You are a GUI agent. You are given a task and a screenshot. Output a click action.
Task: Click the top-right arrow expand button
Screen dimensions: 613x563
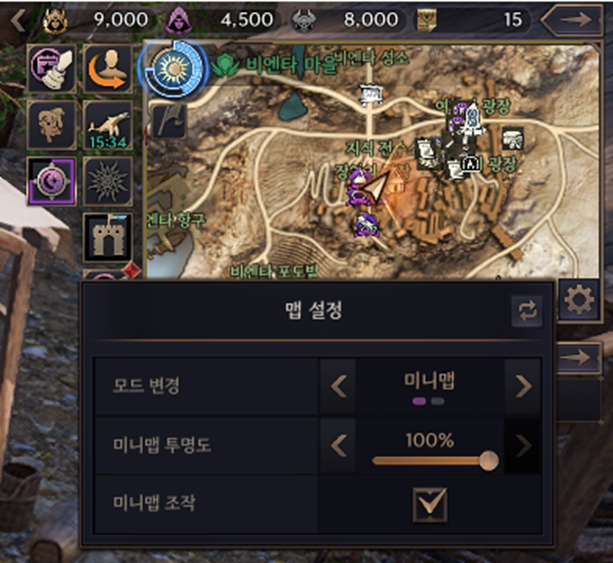tap(572, 20)
